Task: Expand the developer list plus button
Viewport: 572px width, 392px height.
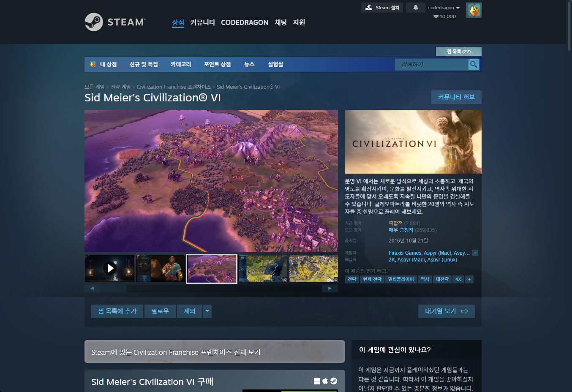Action: point(475,253)
